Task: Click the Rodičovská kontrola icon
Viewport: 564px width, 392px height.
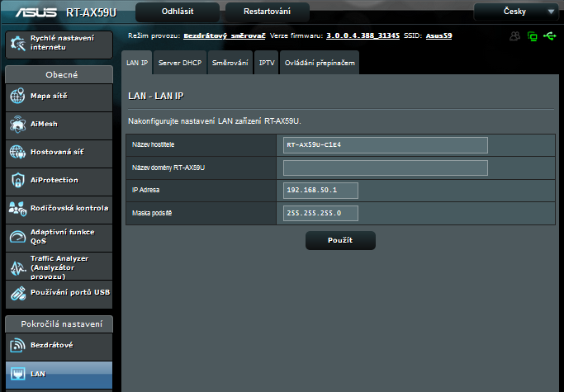Action: tap(17, 209)
